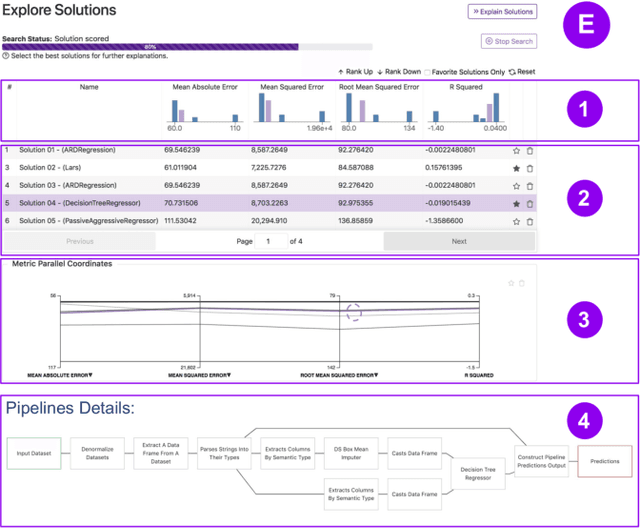
Task: Reset the solutions table
Action: (522, 72)
